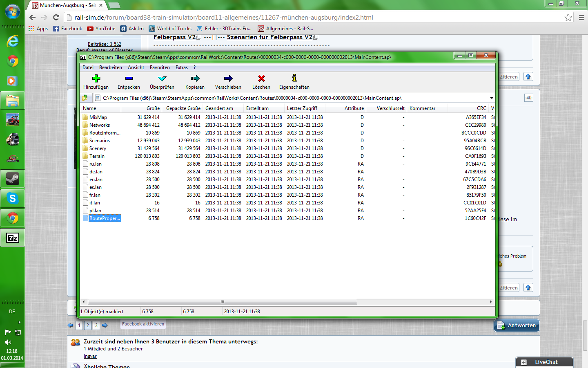Open the Terrain folder
Image resolution: width=588 pixels, height=368 pixels.
[97, 156]
